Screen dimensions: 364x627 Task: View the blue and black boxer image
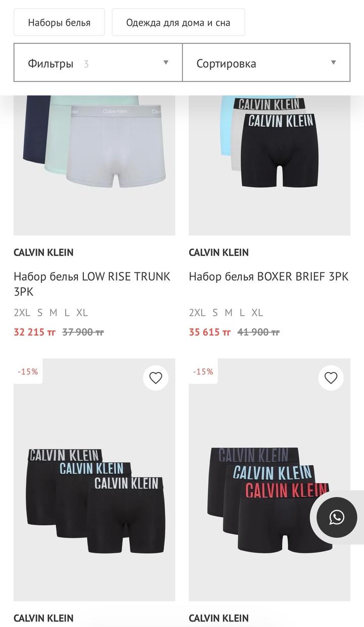tap(269, 165)
